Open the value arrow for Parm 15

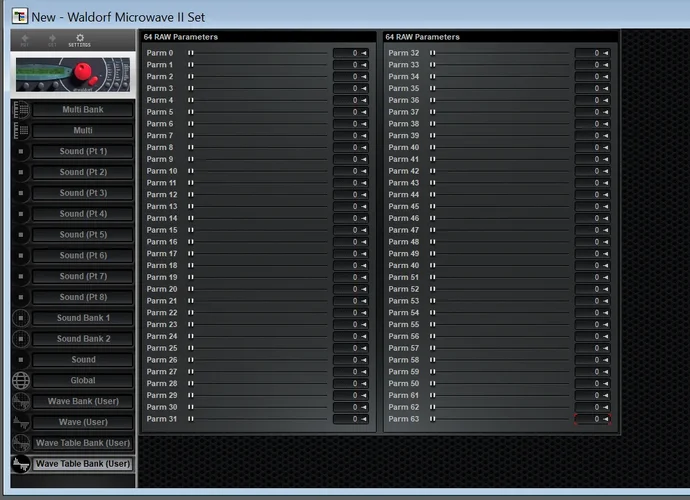pyautogui.click(x=364, y=230)
